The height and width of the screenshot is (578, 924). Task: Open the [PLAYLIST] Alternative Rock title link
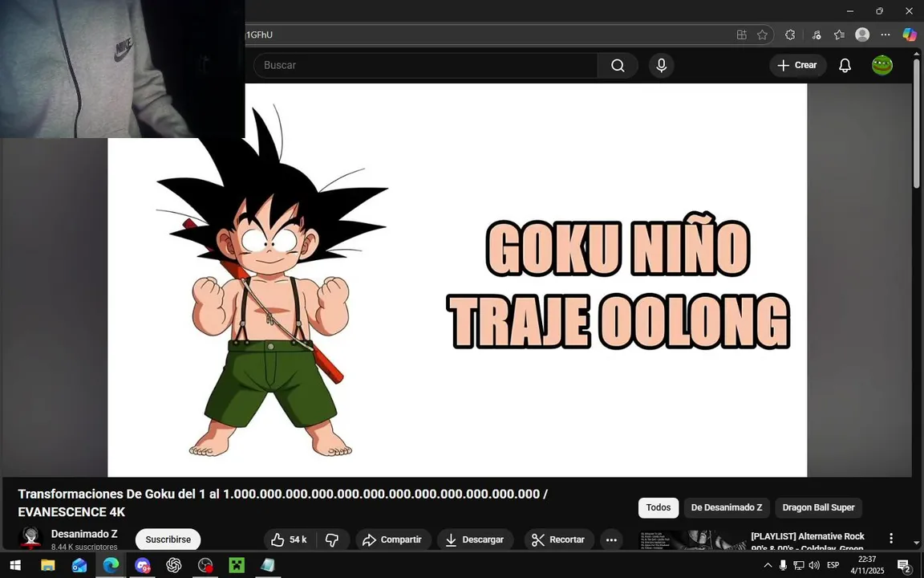coord(808,541)
